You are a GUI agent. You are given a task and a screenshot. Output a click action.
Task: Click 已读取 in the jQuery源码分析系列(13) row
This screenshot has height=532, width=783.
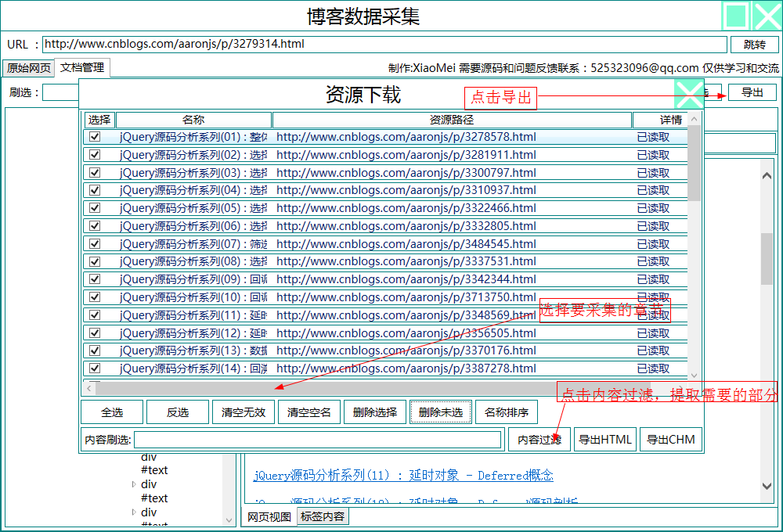pyautogui.click(x=653, y=350)
